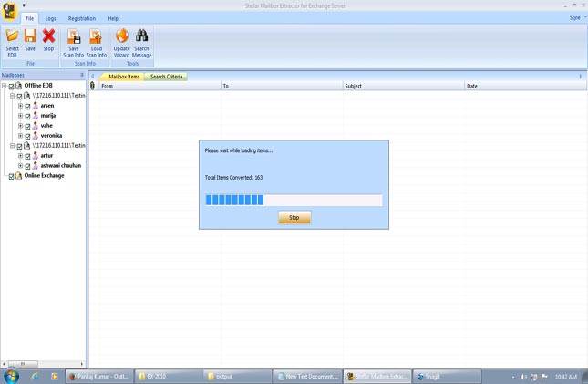Open Windows Start menu

pos(11,376)
